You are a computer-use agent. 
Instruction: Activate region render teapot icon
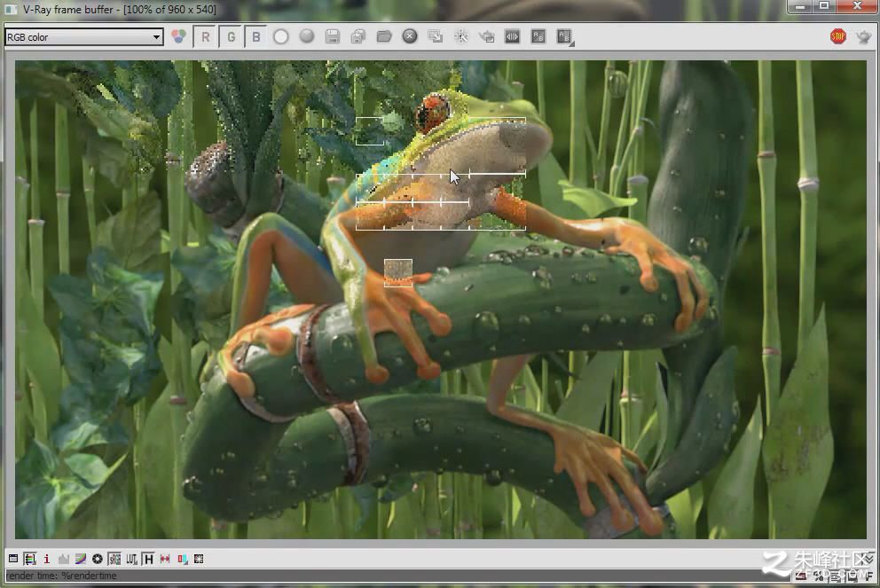coord(487,37)
